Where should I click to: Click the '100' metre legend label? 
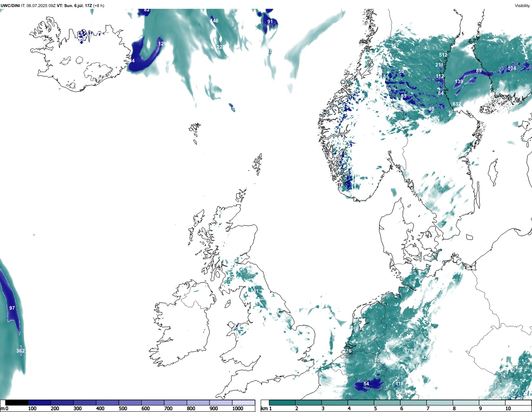pyautogui.click(x=32, y=409)
